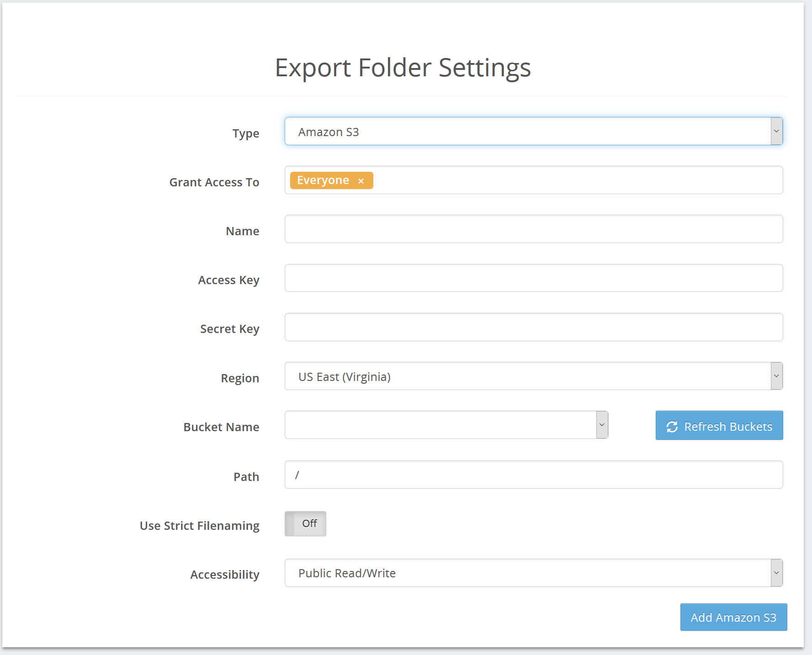Click the Secret Key input field
The width and height of the screenshot is (812, 655).
(x=533, y=327)
